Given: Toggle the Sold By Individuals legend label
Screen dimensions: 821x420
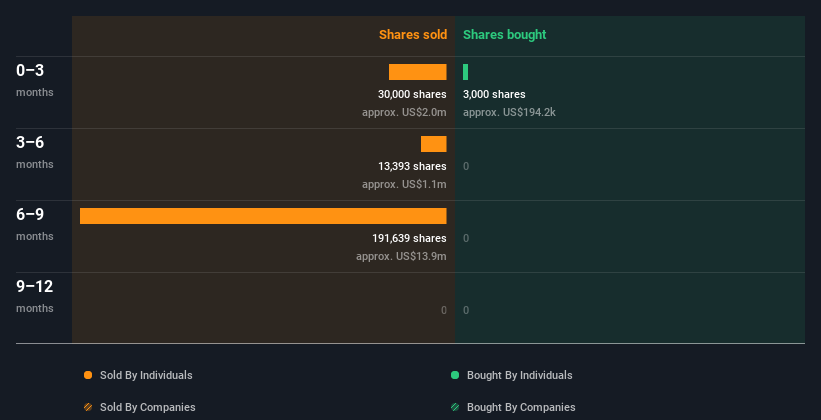Looking at the screenshot, I should (146, 375).
